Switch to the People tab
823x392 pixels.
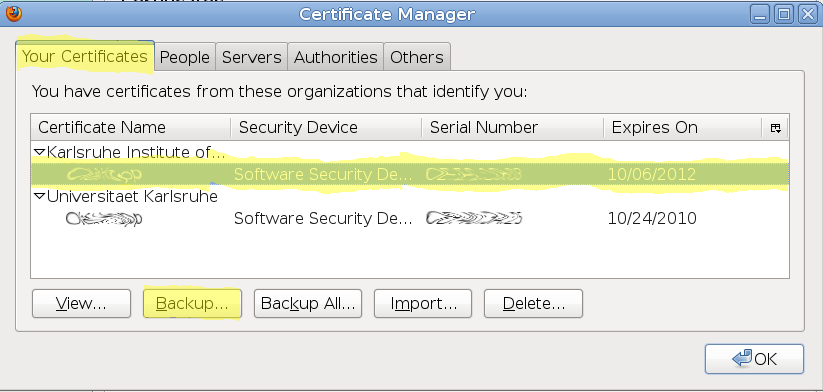pyautogui.click(x=185, y=57)
